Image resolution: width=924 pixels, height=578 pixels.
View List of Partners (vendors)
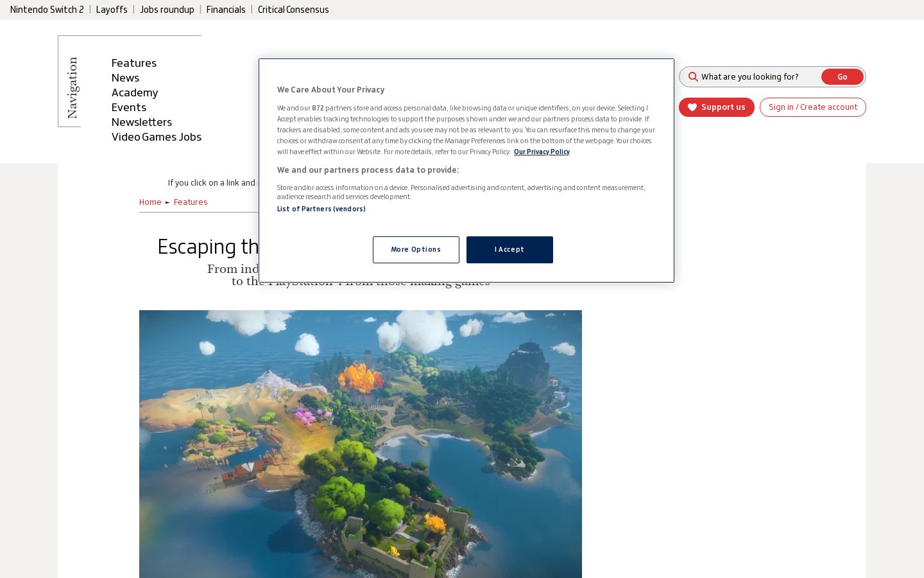pyautogui.click(x=321, y=209)
